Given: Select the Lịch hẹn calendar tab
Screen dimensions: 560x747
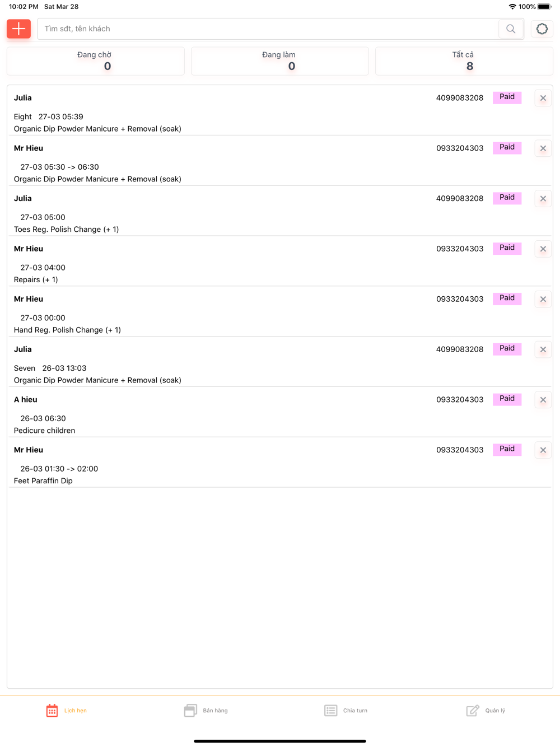Looking at the screenshot, I should tap(66, 711).
